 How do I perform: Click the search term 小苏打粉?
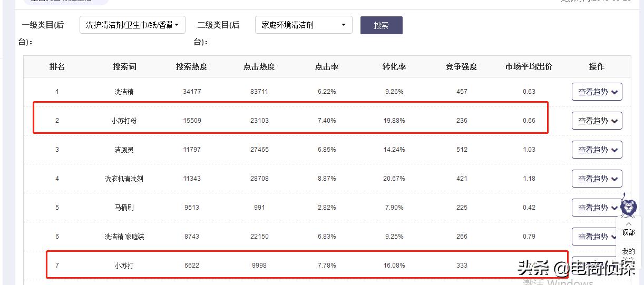coord(124,121)
